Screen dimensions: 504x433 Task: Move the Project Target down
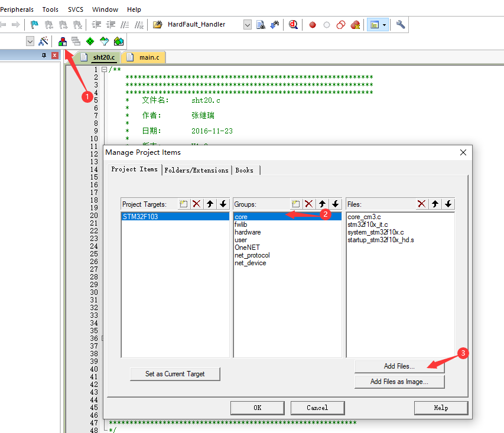pyautogui.click(x=223, y=204)
